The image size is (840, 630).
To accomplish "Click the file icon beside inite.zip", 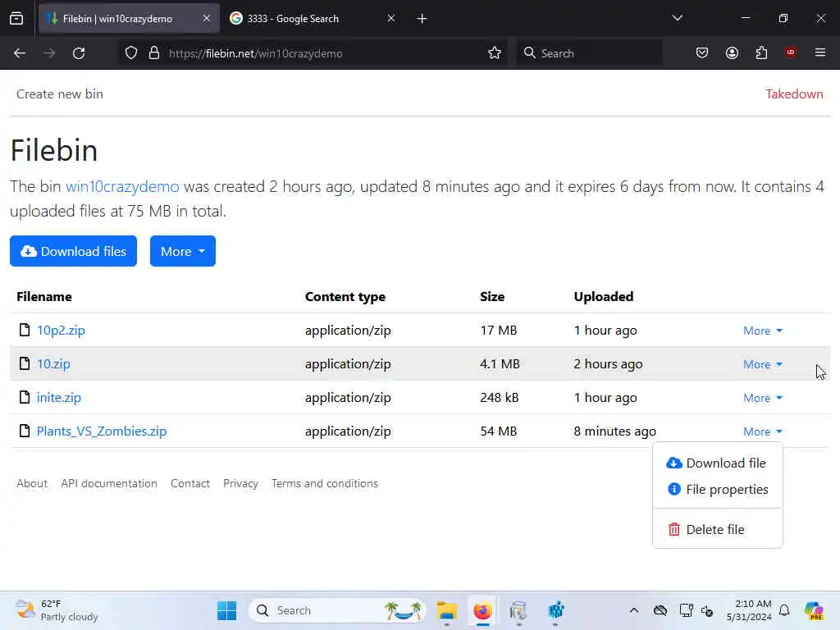I will pyautogui.click(x=25, y=397).
